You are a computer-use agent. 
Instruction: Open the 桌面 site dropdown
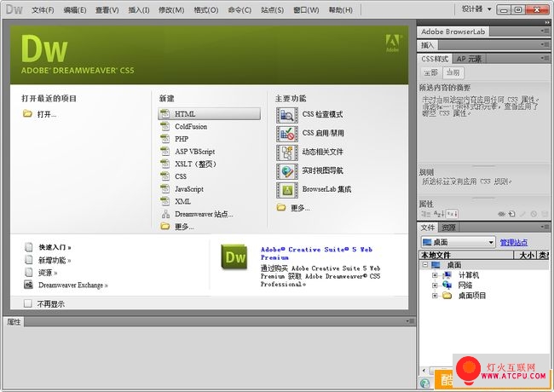(459, 242)
